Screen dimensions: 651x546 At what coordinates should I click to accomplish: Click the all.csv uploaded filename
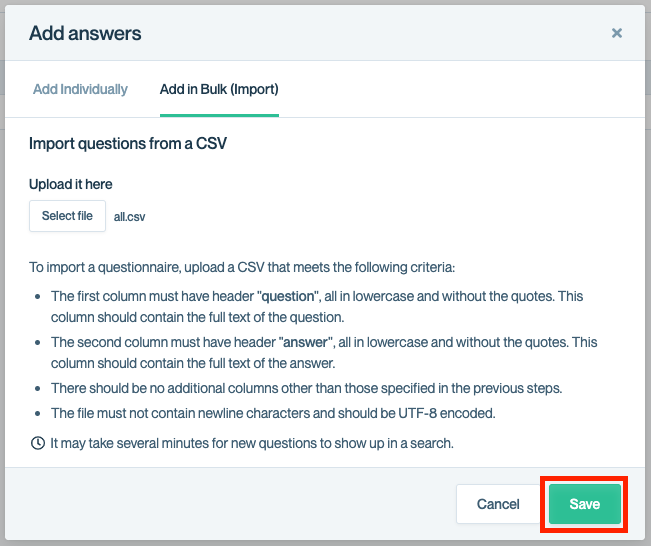[x=130, y=216]
